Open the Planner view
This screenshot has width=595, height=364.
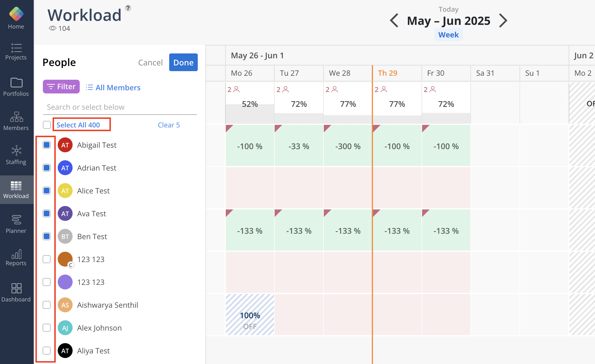point(16,224)
